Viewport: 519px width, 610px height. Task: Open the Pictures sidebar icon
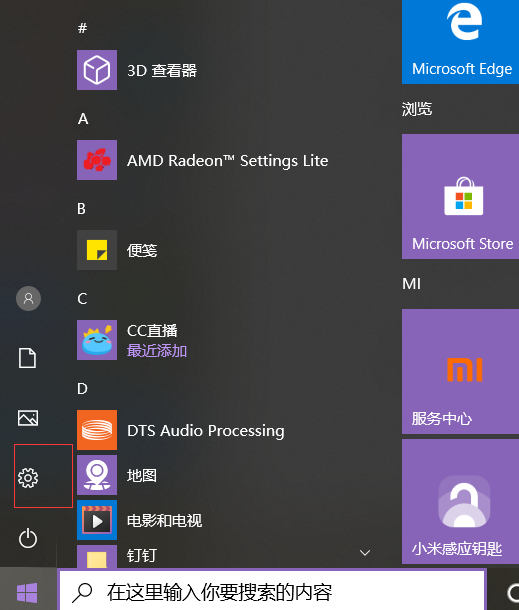tap(28, 418)
